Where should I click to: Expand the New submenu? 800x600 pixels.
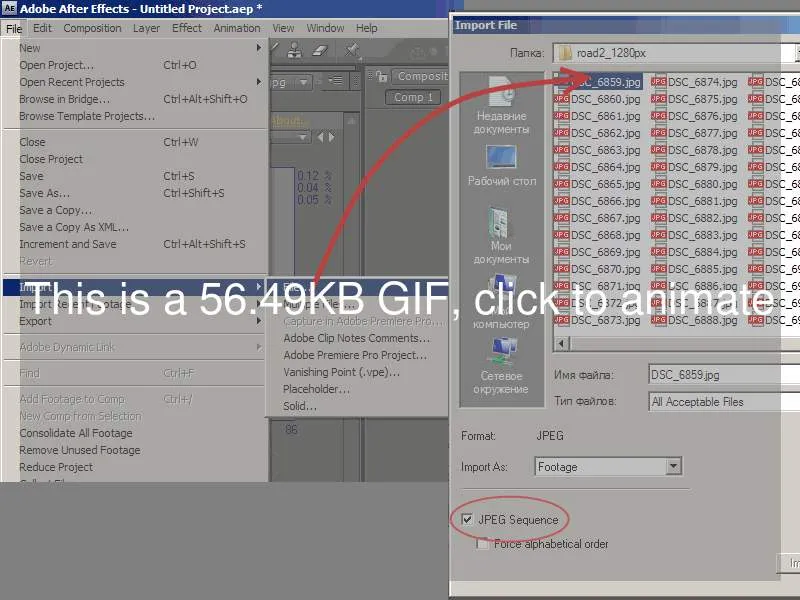click(x=136, y=48)
